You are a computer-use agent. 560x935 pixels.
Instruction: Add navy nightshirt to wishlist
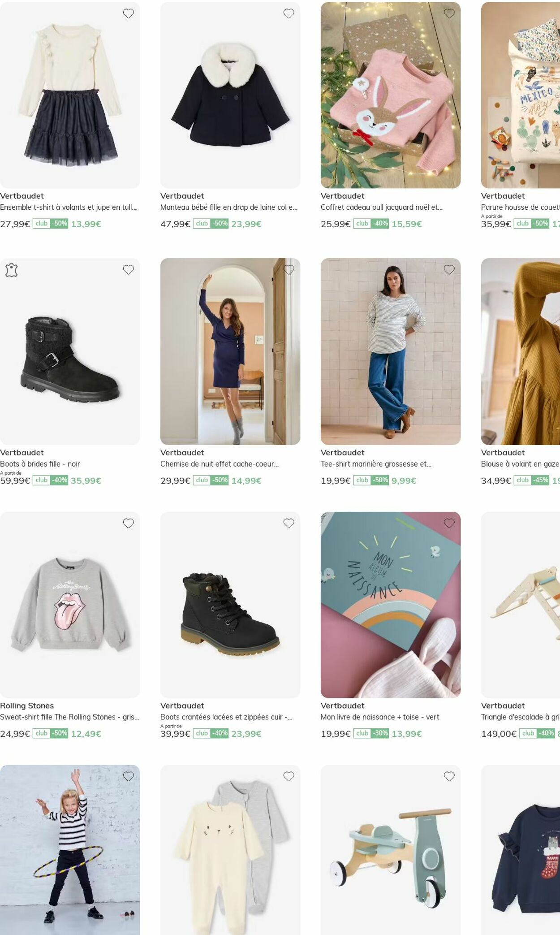click(289, 269)
